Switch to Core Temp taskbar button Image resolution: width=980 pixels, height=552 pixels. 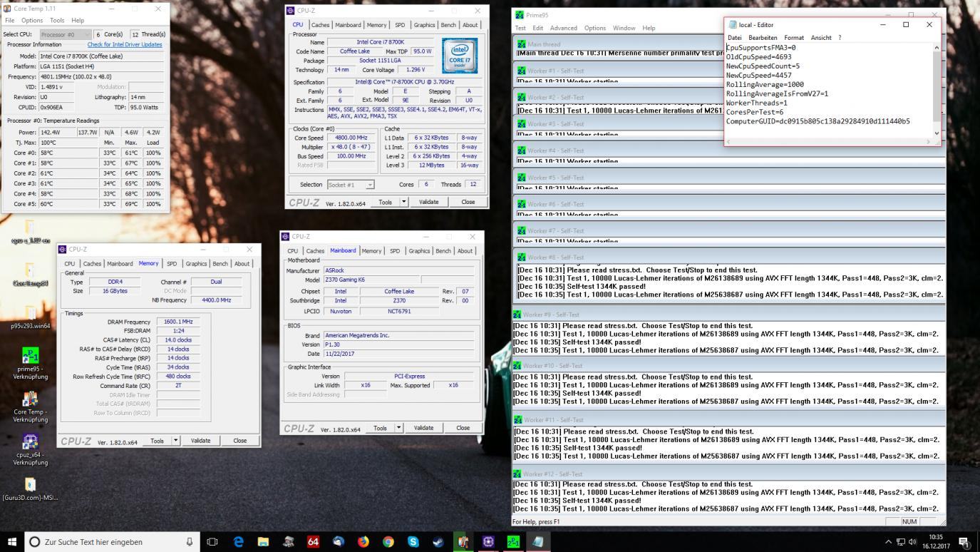(463, 541)
